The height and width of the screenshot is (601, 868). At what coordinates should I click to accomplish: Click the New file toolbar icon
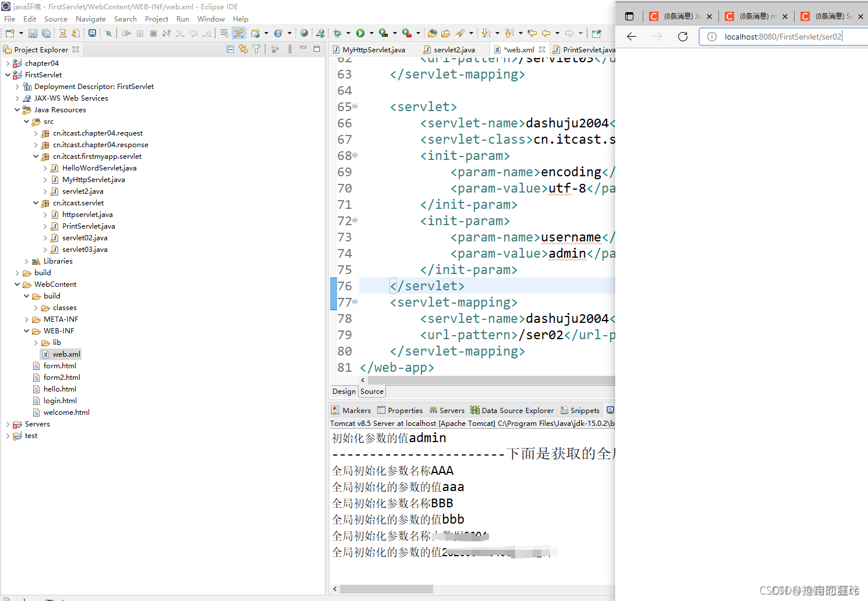(10, 33)
